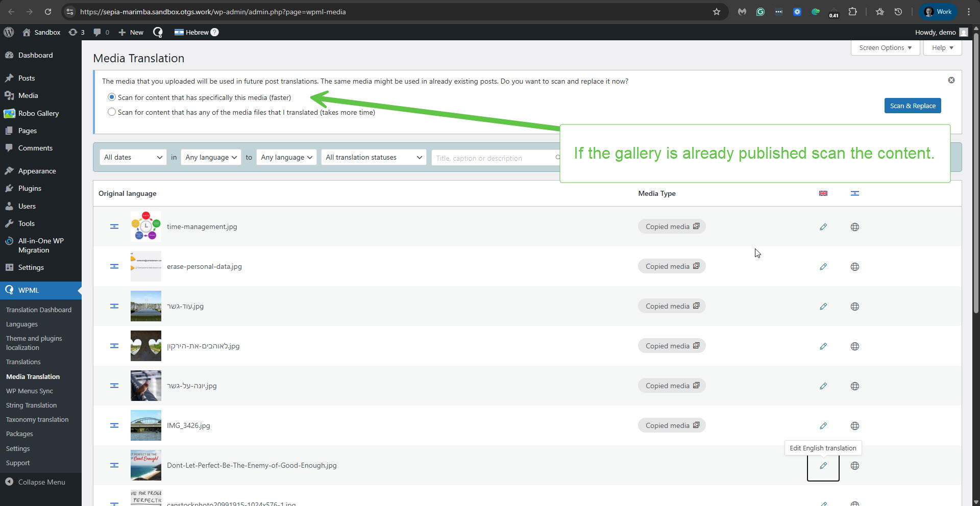The height and width of the screenshot is (506, 980).
Task: Expand the All translation statuses dropdown
Action: click(x=374, y=158)
